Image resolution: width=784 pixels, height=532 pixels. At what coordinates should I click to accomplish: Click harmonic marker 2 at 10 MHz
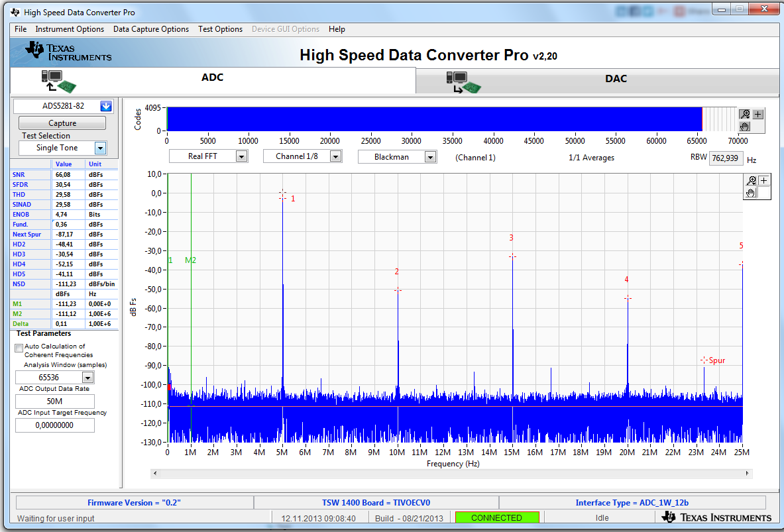tap(398, 290)
